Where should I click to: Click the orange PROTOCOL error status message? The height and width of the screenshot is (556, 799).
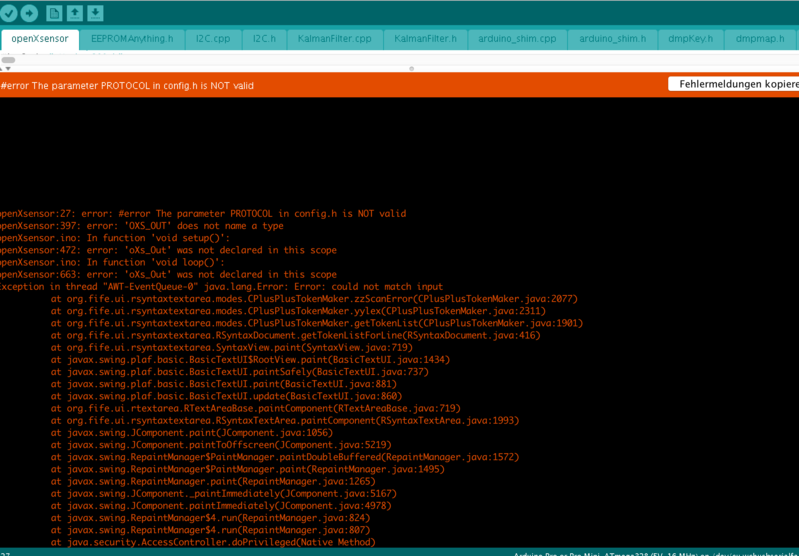128,86
